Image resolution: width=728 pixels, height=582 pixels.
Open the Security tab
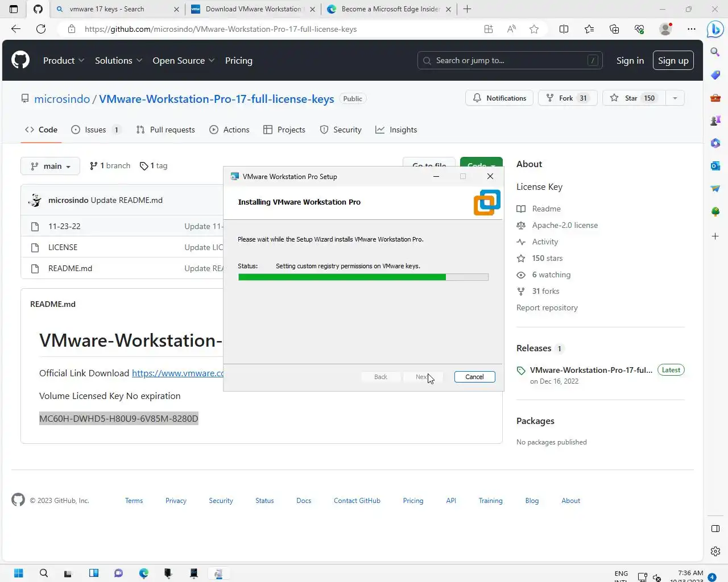[x=341, y=130]
